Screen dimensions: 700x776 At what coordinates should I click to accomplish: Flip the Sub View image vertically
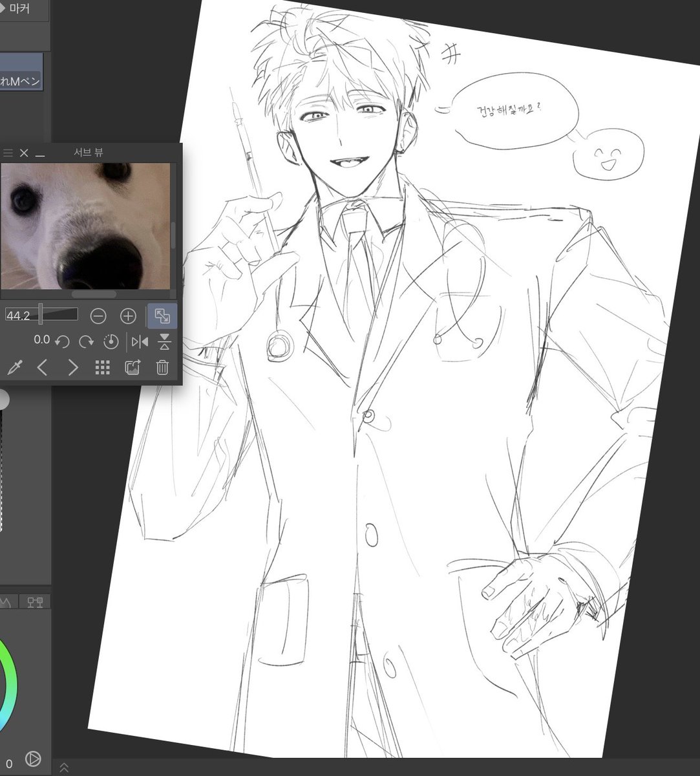[164, 341]
